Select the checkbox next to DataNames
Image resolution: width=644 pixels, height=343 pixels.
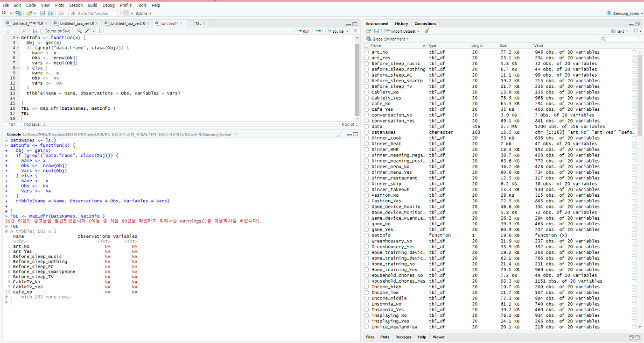pos(366,132)
